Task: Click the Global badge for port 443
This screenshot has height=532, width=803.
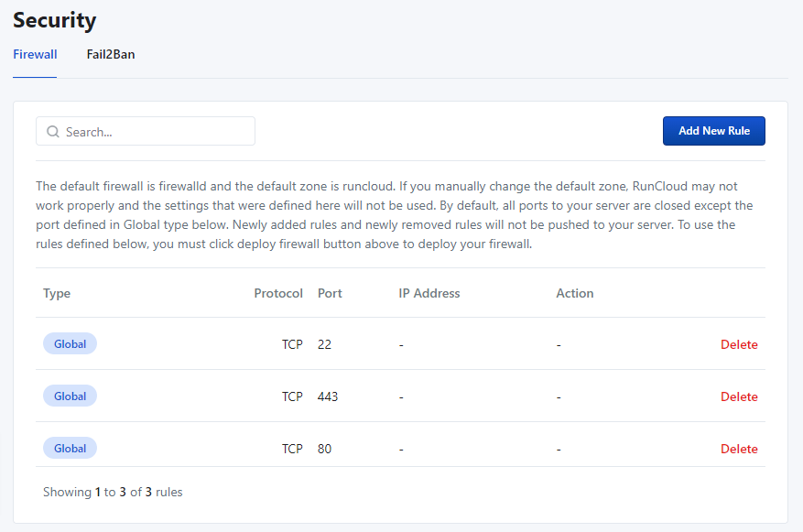Action: (71, 396)
